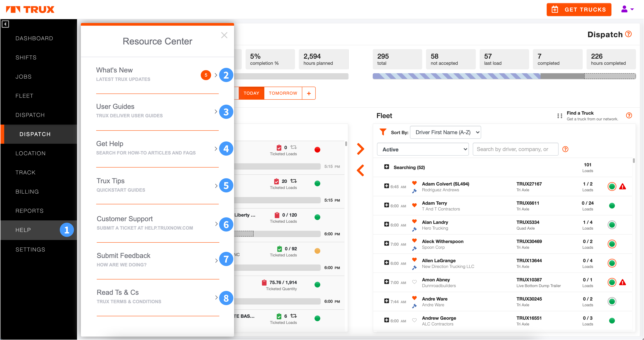Expand Adam Colvert row with plus icon
The image size is (644, 340).
(x=386, y=186)
